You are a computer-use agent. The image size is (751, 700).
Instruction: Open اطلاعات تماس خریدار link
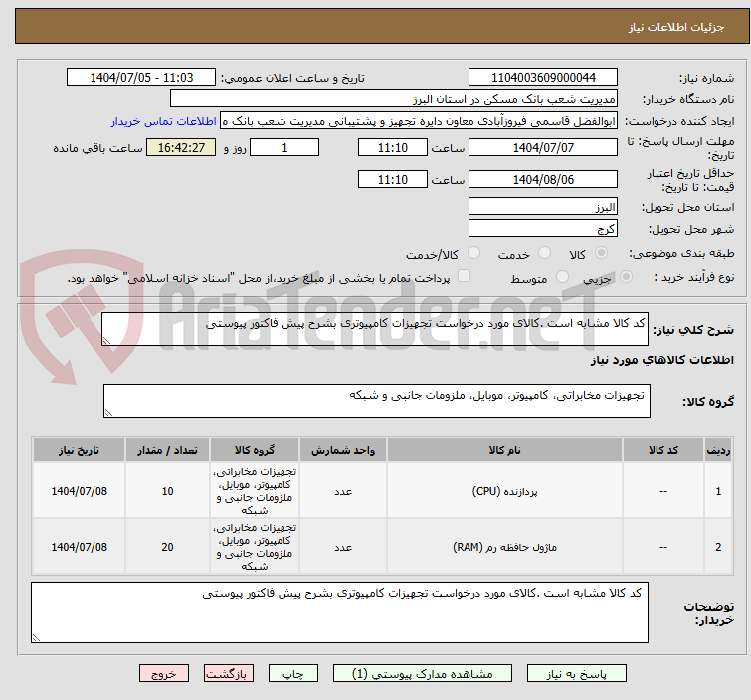164,121
